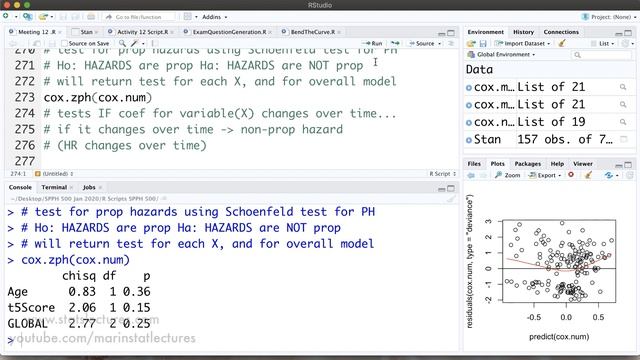The image size is (640, 360).
Task: Open the Packages tab
Action: (527, 164)
